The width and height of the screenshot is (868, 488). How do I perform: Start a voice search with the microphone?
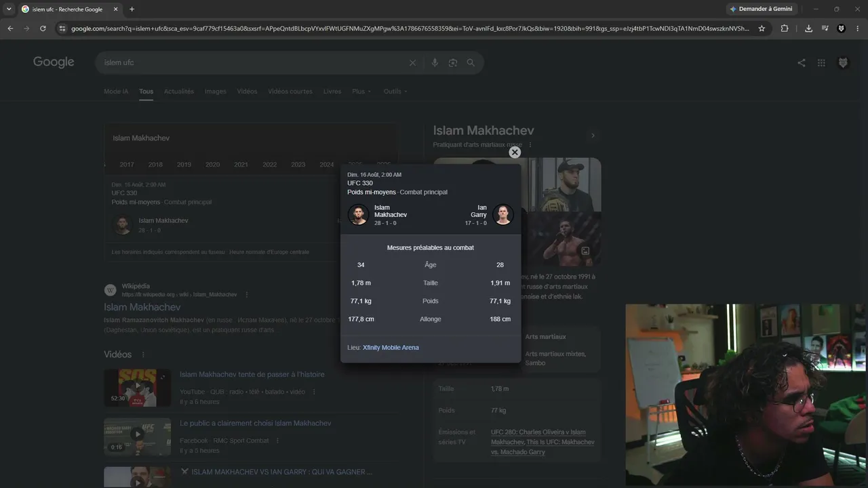click(435, 63)
